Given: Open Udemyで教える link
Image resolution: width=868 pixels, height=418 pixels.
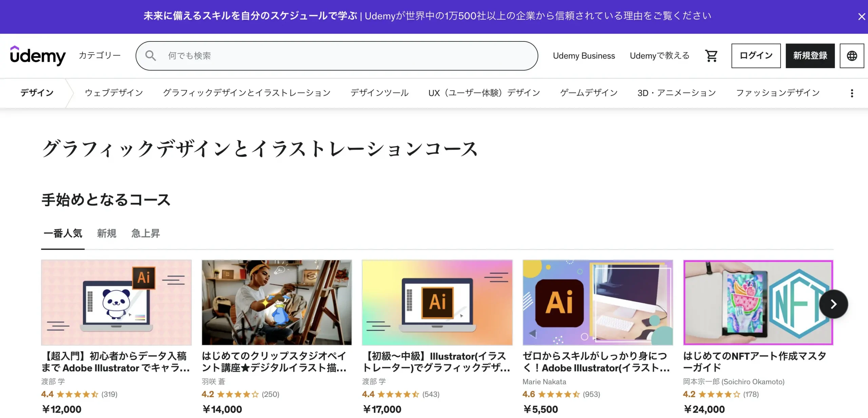Looking at the screenshot, I should tap(659, 56).
